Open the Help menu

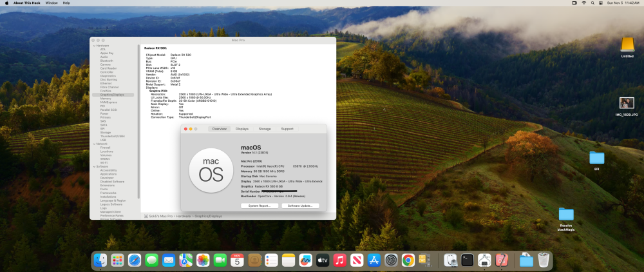point(66,3)
